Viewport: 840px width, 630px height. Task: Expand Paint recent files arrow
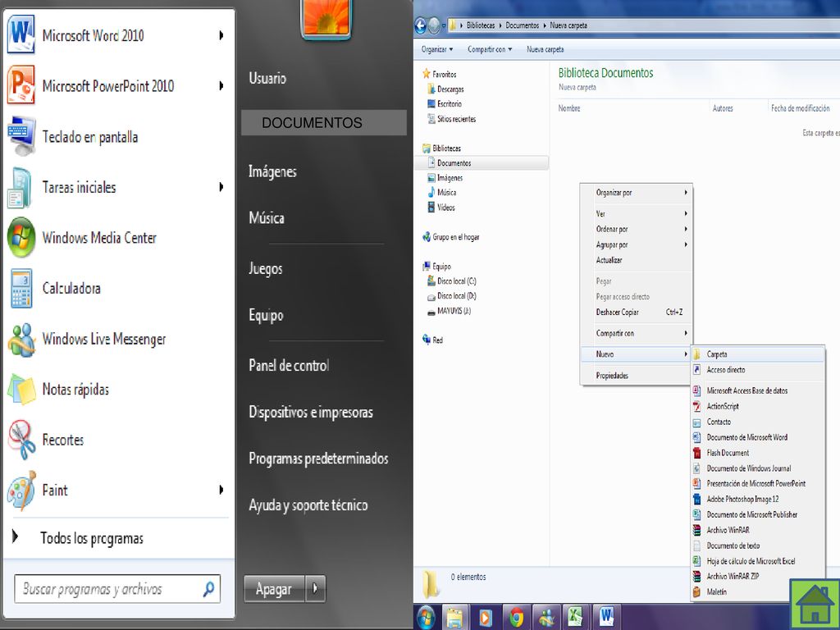tap(221, 490)
